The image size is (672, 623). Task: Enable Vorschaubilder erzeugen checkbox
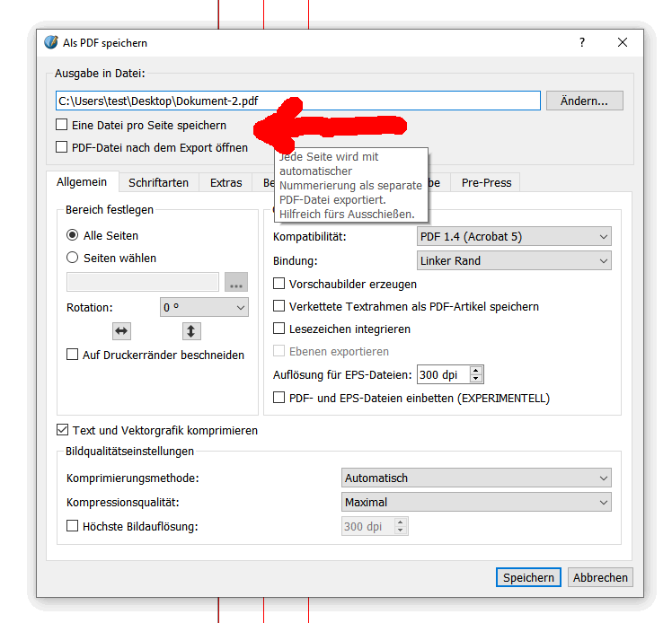click(279, 284)
